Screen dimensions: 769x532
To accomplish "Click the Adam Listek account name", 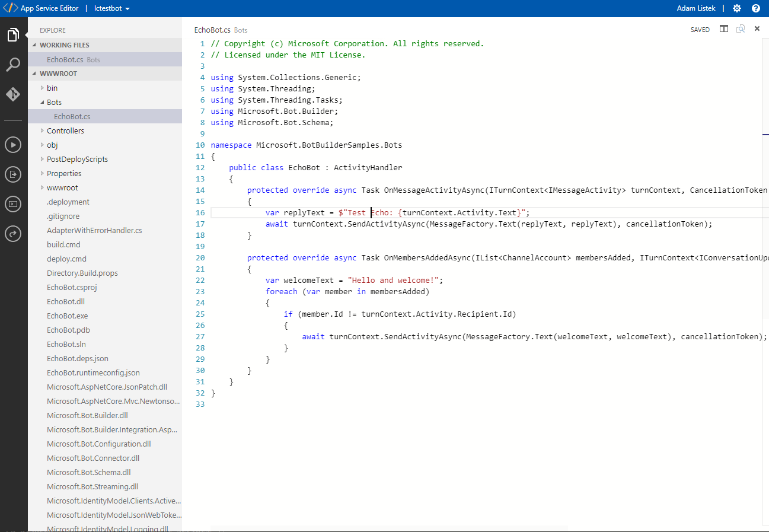I will (x=695, y=8).
